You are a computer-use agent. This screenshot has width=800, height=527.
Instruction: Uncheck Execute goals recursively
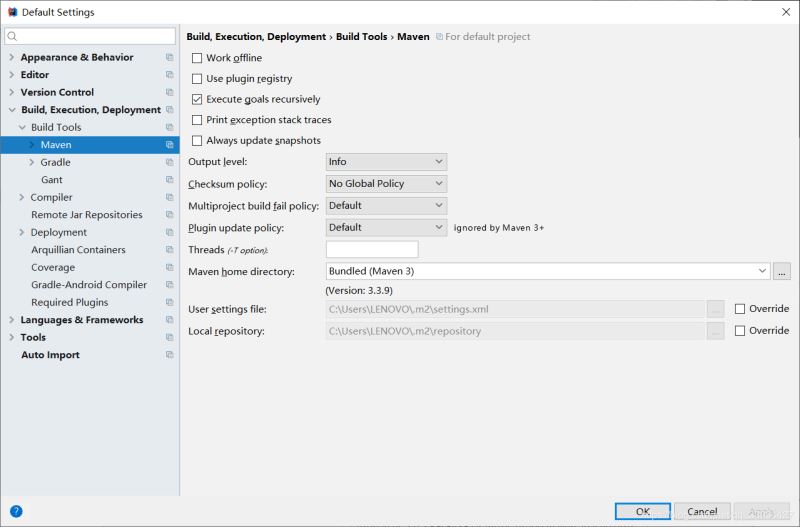tap(197, 100)
